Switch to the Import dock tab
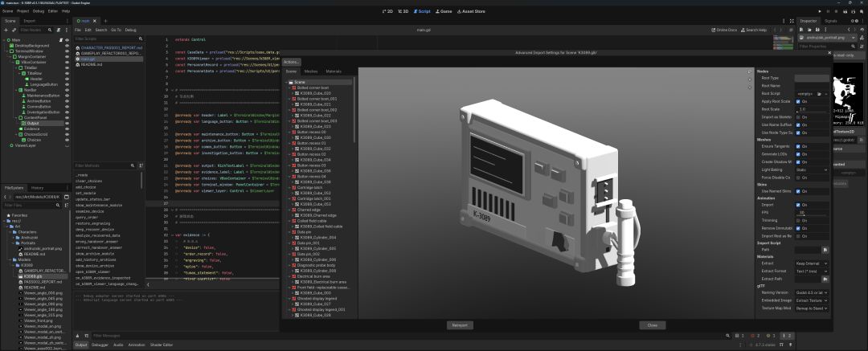Image resolution: width=868 pixels, height=351 pixels. click(x=30, y=21)
